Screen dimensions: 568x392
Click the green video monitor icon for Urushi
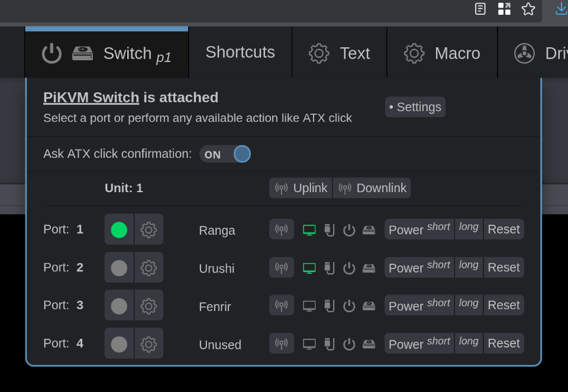pos(309,268)
